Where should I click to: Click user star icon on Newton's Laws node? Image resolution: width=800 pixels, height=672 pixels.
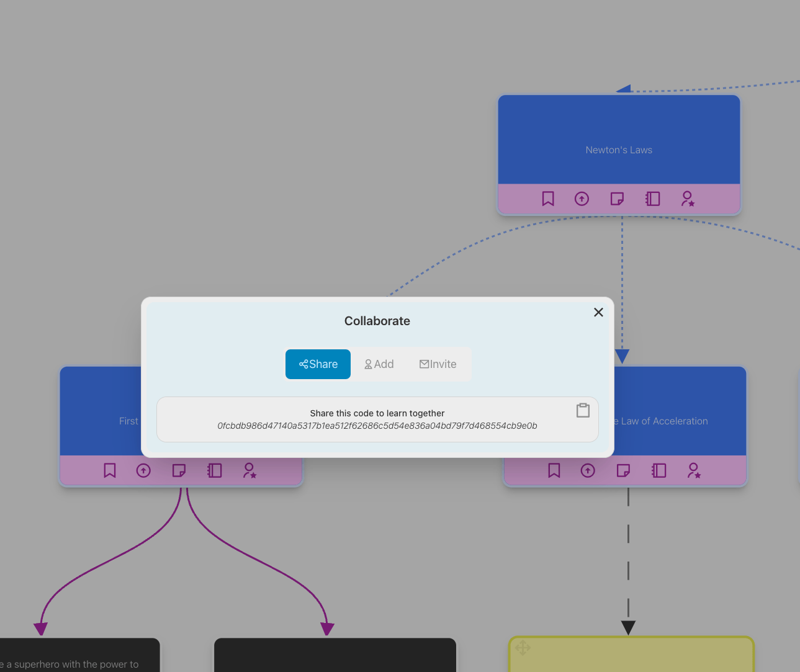(x=688, y=199)
